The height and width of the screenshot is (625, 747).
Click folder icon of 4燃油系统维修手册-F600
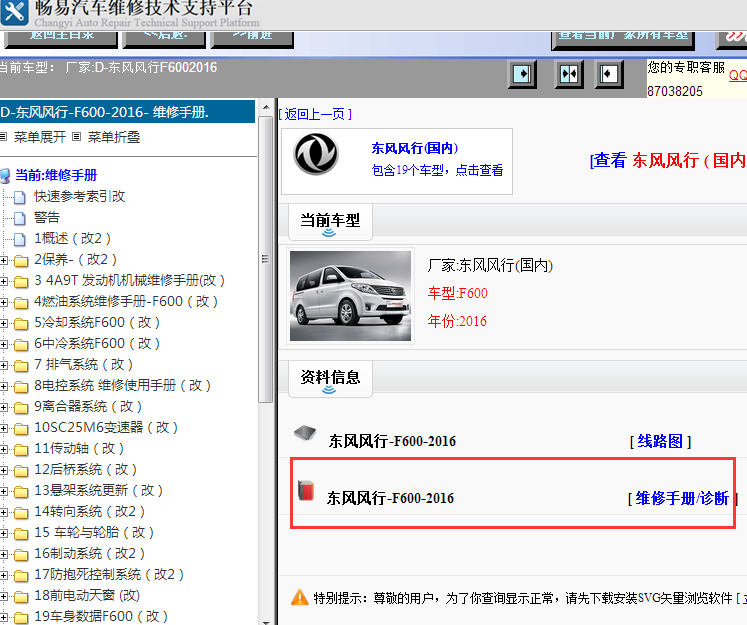[x=20, y=302]
